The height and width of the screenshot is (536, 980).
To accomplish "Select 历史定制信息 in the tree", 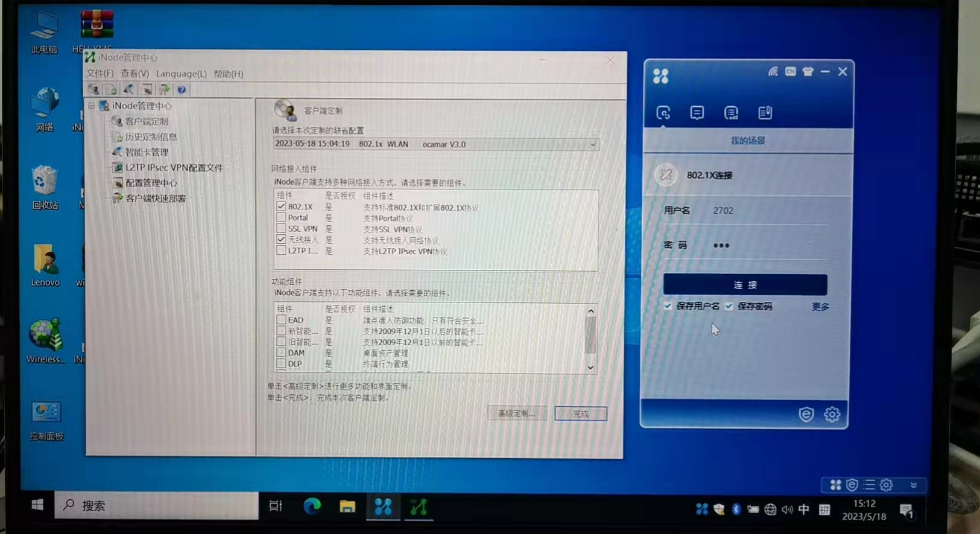I will tap(151, 136).
